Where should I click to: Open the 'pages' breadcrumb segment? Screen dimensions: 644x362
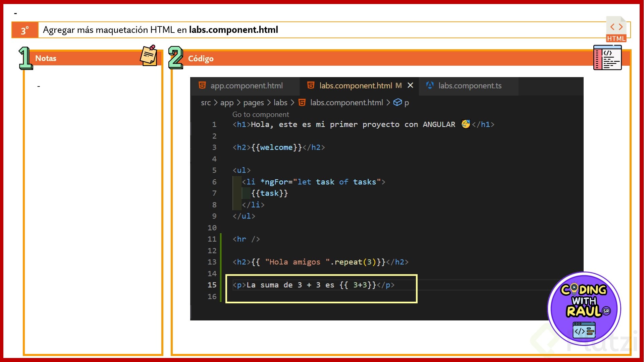click(253, 103)
